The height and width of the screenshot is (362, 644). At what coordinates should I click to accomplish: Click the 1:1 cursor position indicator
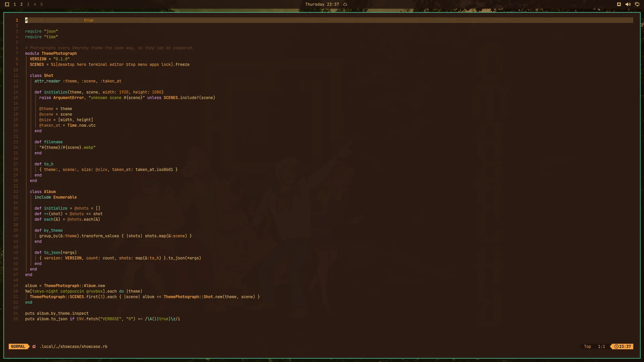point(601,347)
